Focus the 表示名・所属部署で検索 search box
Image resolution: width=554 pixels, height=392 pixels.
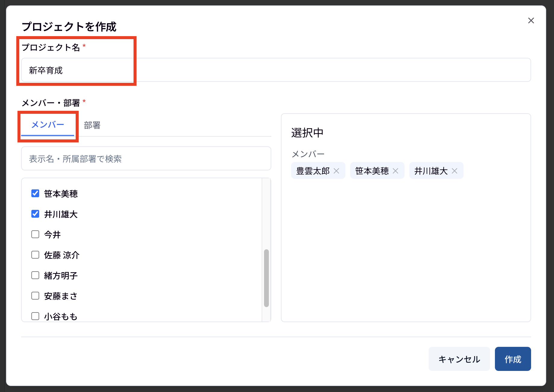coord(146,159)
